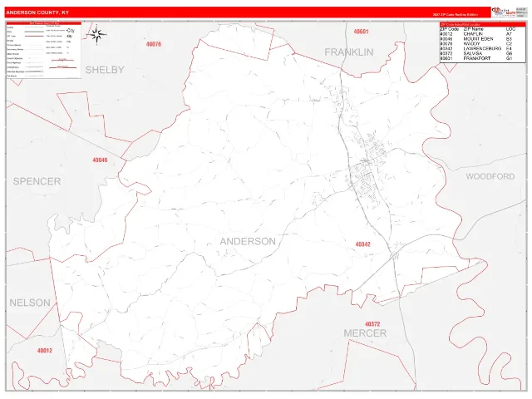The width and height of the screenshot is (532, 399).
Task: Select ZIP code label 40046 on map
Action: tap(100, 160)
